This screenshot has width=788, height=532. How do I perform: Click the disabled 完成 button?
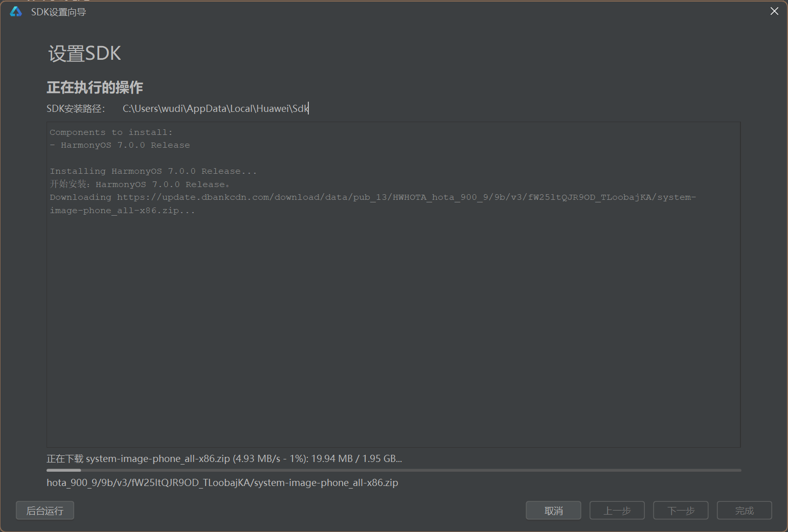coord(745,511)
